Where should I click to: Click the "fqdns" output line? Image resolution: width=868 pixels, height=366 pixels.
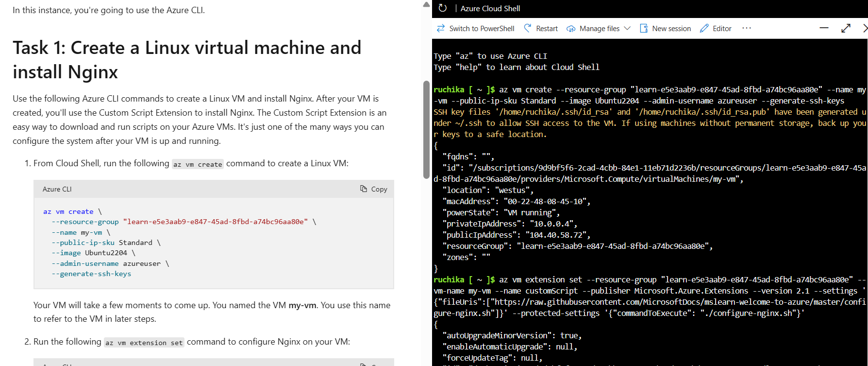468,157
